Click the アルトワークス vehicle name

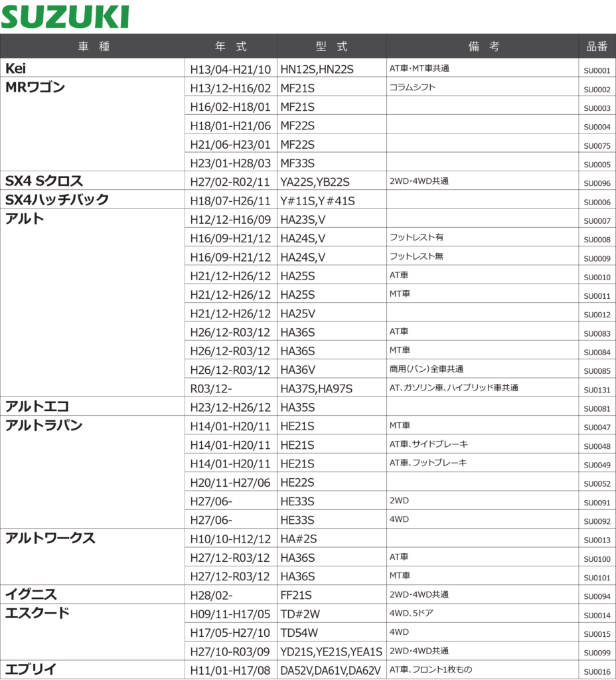(x=50, y=539)
